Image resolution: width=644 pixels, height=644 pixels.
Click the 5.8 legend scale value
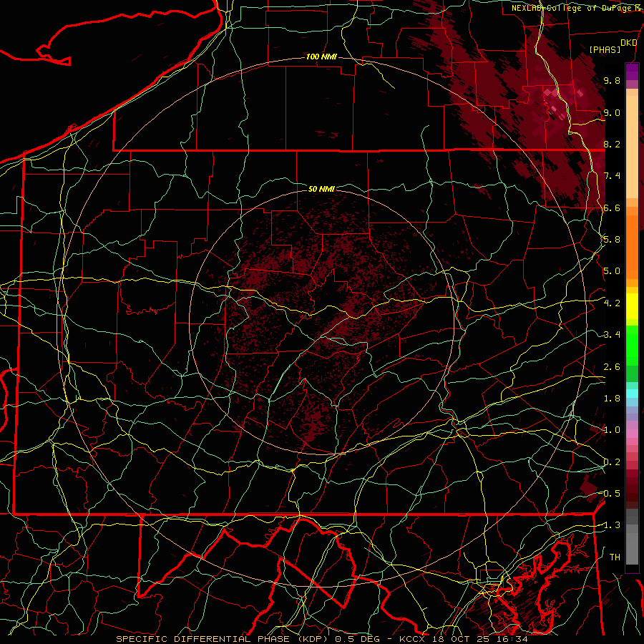pyautogui.click(x=612, y=240)
